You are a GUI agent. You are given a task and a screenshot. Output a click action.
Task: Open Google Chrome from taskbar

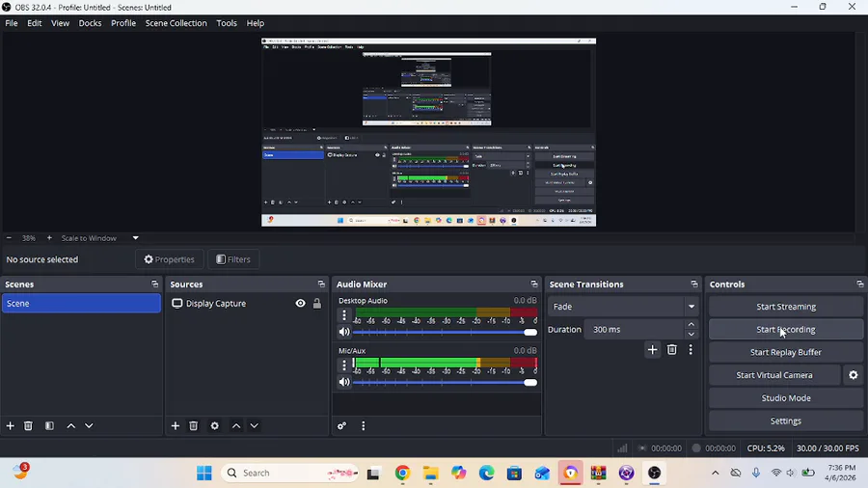(402, 474)
